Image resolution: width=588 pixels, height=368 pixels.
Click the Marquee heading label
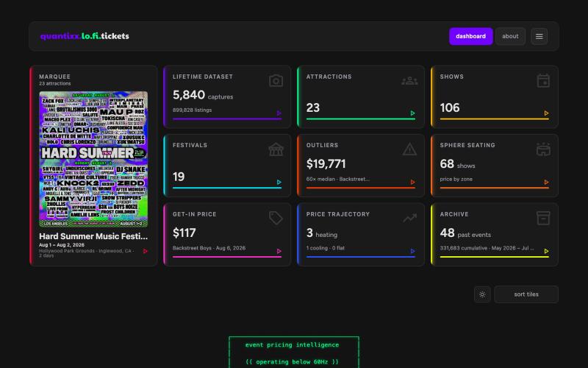(x=54, y=77)
